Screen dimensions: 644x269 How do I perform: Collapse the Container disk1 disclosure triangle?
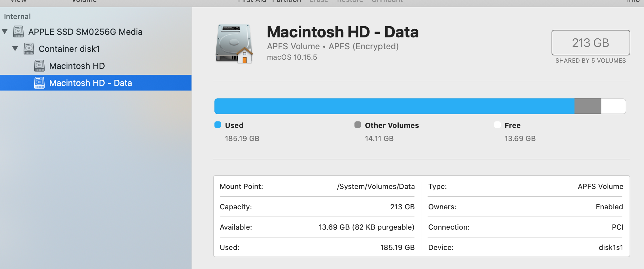click(x=15, y=49)
